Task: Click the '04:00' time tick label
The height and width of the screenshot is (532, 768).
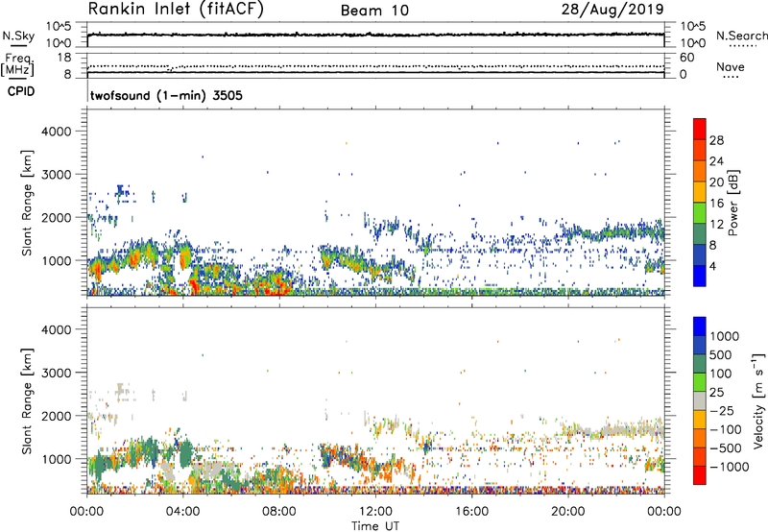Action: pyautogui.click(x=183, y=512)
